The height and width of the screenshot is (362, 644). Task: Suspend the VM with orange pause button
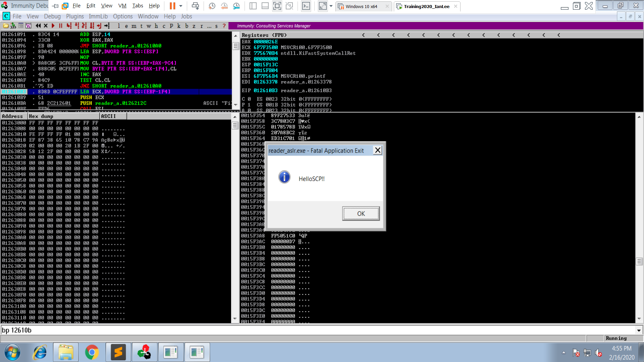tap(172, 6)
